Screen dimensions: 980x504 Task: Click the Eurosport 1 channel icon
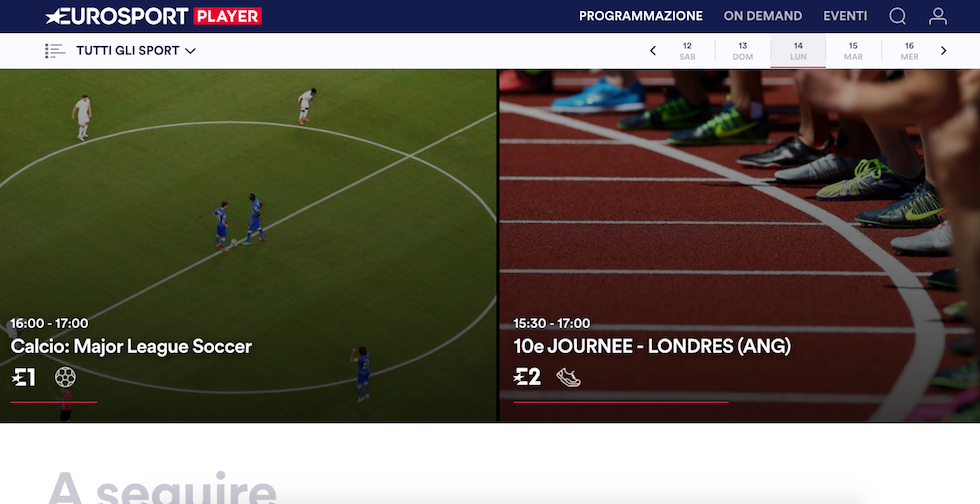[24, 377]
